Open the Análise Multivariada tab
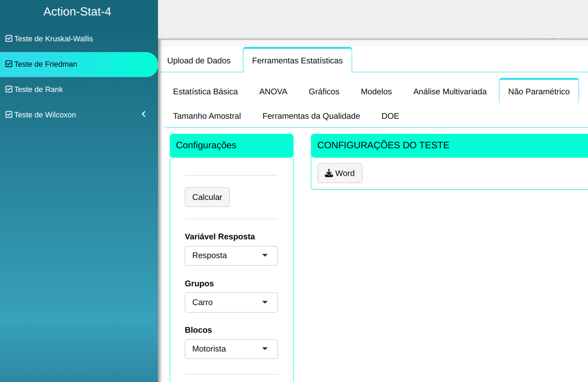 [450, 92]
